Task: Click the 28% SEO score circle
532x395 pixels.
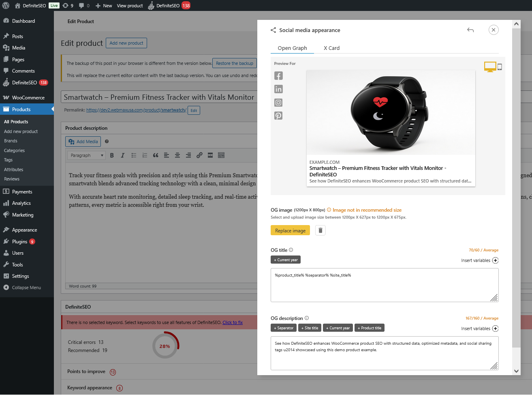Action: pyautogui.click(x=165, y=346)
